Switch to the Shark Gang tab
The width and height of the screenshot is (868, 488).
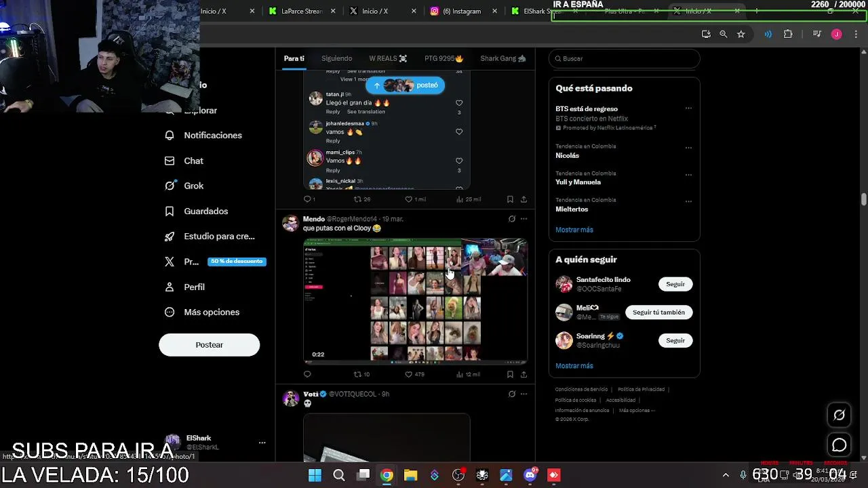[x=502, y=58]
